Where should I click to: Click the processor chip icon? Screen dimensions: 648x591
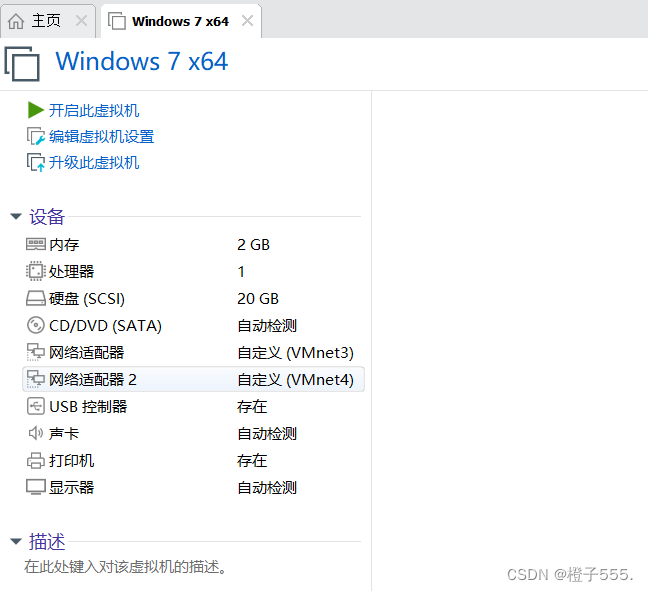coord(36,271)
